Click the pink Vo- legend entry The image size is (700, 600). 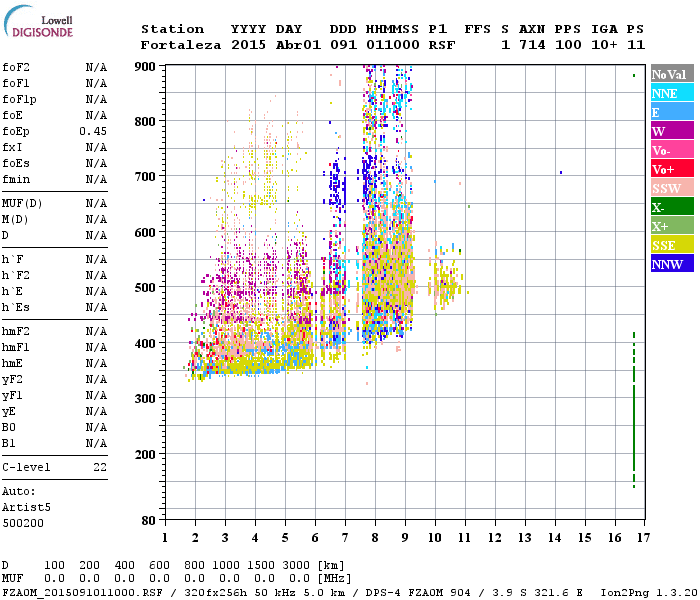(671, 150)
